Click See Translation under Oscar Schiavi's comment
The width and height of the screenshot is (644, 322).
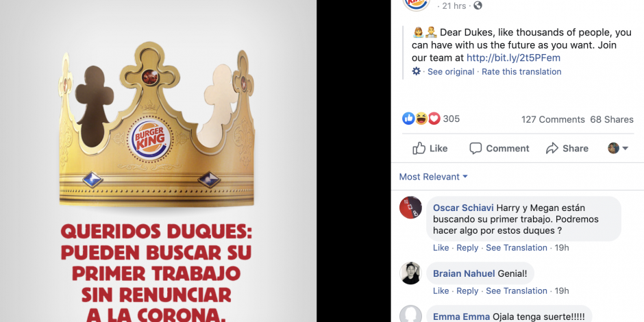[x=517, y=247]
